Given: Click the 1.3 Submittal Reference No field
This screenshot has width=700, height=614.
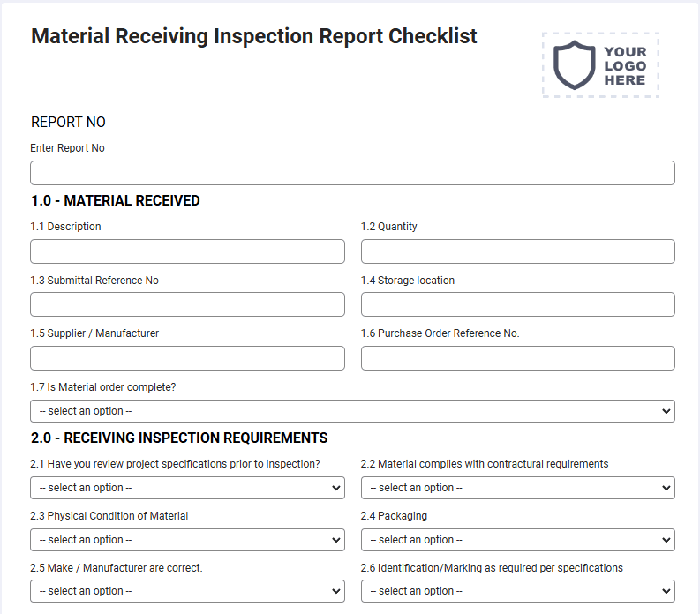Looking at the screenshot, I should tap(187, 304).
